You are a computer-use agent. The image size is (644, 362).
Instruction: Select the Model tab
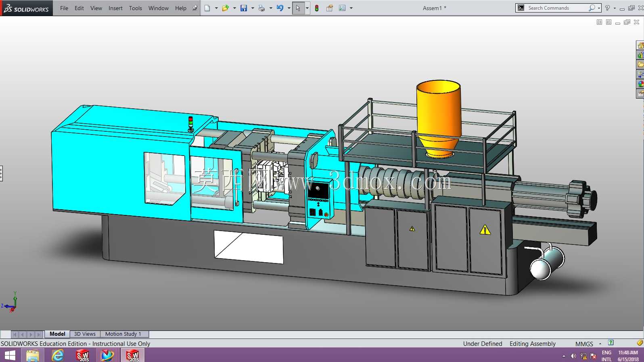pyautogui.click(x=57, y=334)
